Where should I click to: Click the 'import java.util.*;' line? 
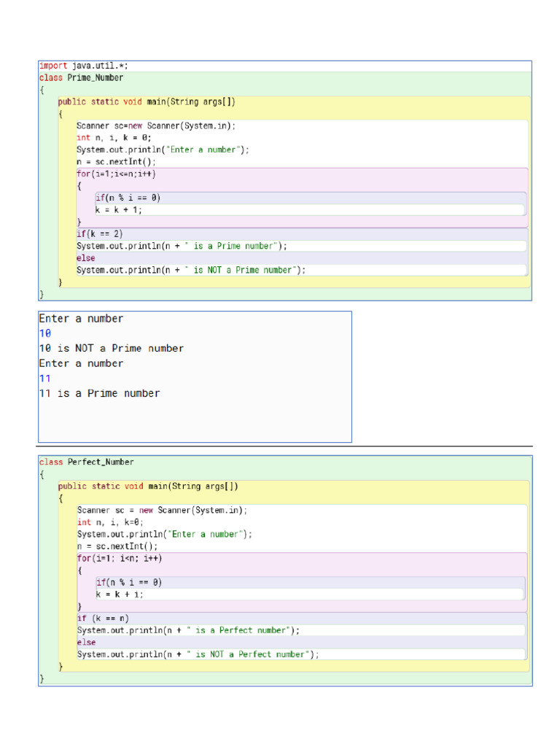pos(83,66)
